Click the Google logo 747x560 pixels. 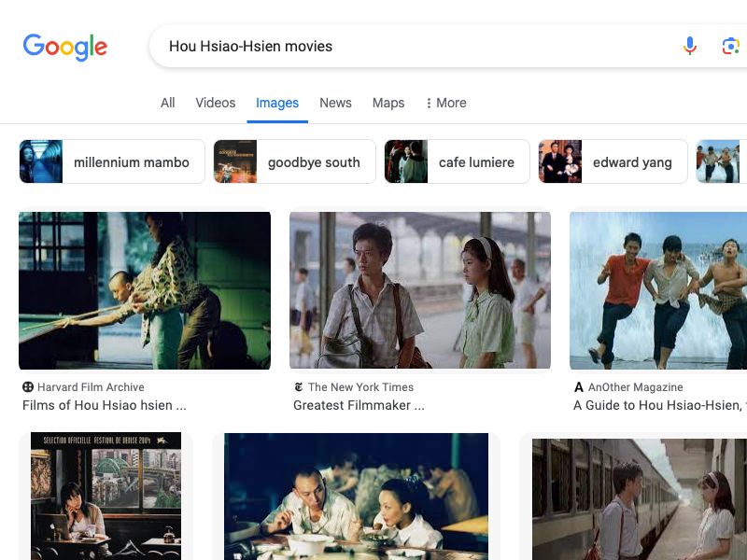click(65, 47)
